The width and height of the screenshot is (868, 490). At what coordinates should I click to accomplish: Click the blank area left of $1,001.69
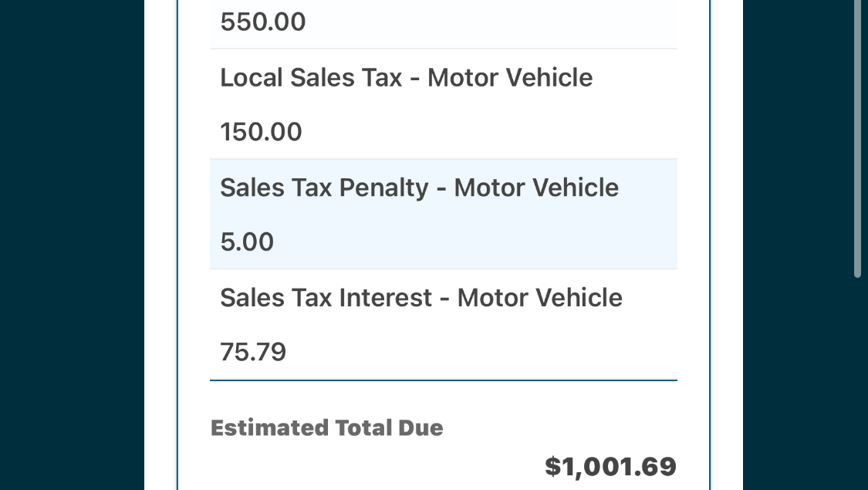(x=377, y=467)
